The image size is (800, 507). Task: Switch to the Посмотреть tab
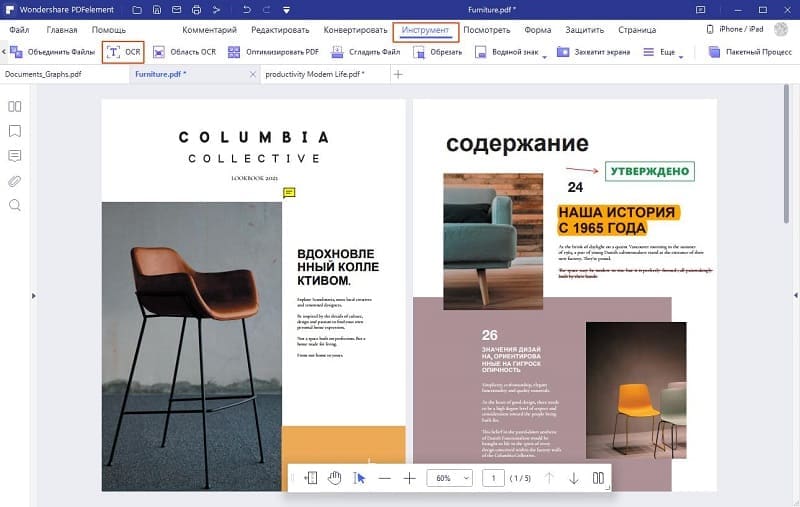point(487,30)
